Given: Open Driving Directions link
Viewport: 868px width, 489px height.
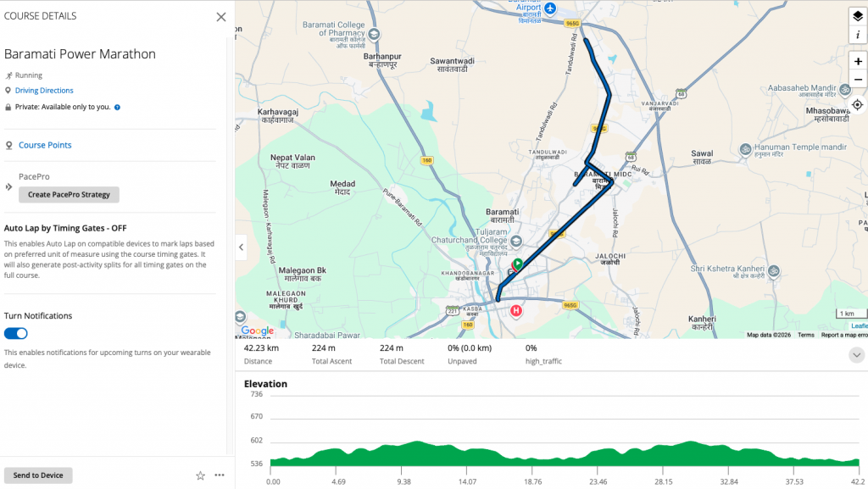Looking at the screenshot, I should pyautogui.click(x=44, y=90).
